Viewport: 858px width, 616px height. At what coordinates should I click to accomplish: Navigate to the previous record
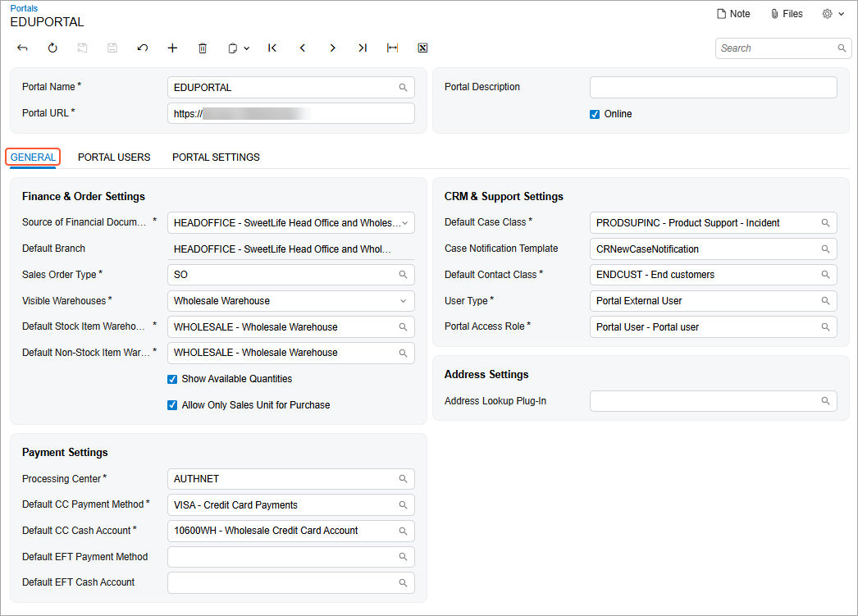tap(303, 48)
